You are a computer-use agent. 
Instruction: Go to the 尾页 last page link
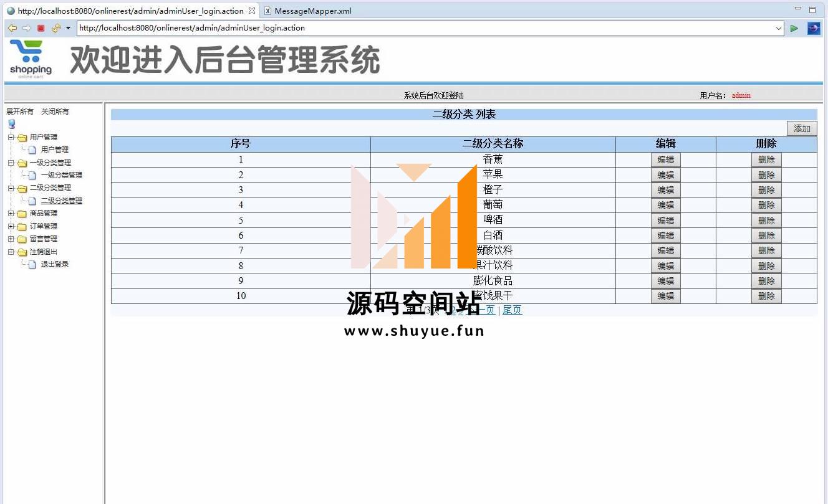coord(512,310)
